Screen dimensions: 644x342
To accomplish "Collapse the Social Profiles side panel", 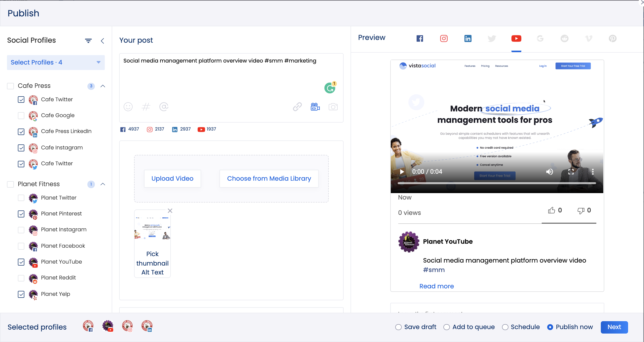I will click(103, 41).
